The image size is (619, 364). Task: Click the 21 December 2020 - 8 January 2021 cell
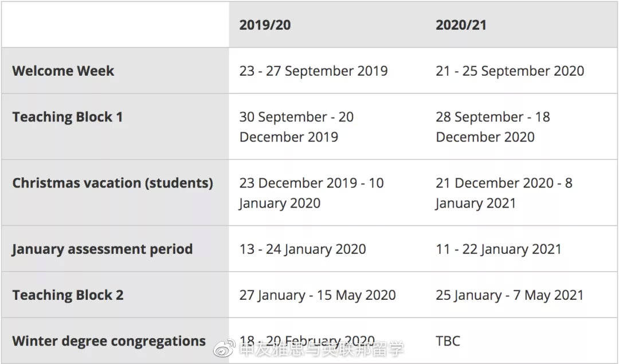coord(503,193)
